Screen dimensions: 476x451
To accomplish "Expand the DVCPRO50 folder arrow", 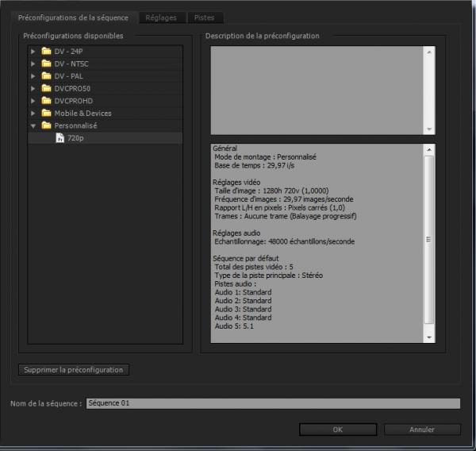I will [x=33, y=89].
